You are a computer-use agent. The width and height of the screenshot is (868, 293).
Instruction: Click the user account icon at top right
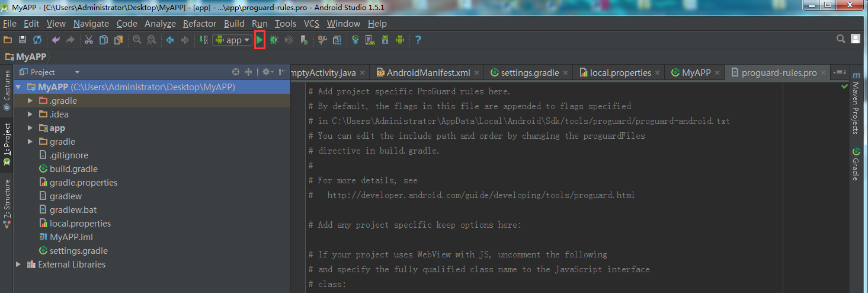(x=855, y=39)
